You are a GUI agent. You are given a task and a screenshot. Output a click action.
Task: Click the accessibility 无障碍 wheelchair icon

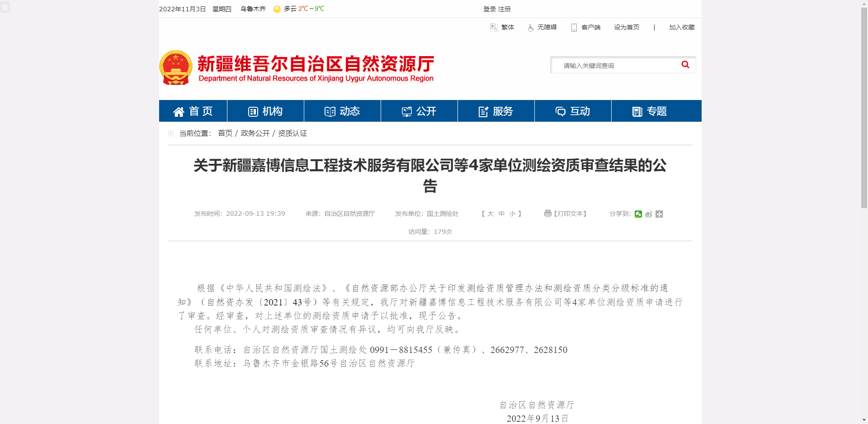click(x=531, y=28)
